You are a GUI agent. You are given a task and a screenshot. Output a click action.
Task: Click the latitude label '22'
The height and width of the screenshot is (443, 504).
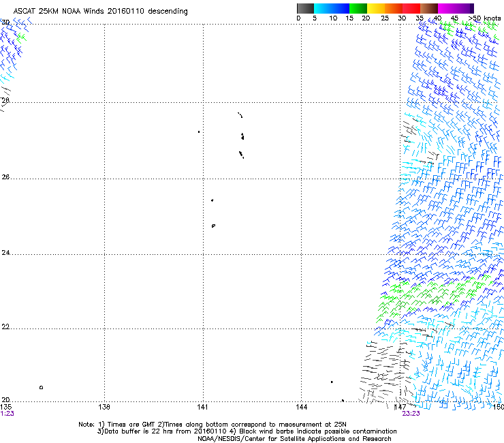(5, 326)
